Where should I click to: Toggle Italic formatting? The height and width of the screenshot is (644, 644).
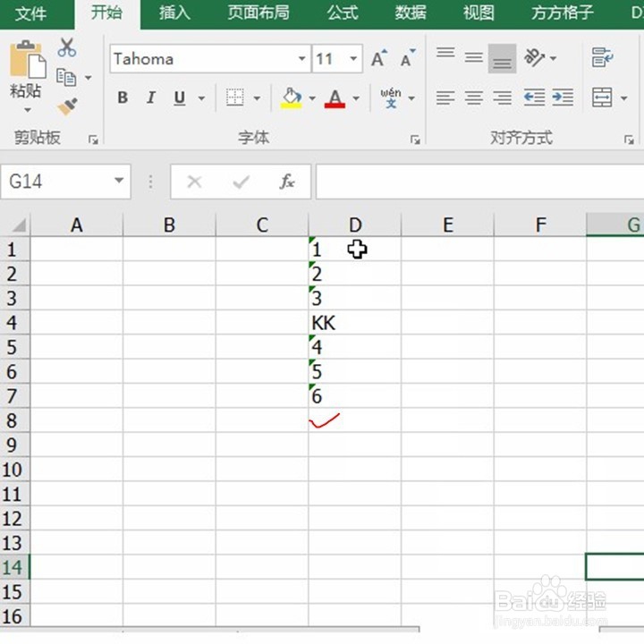coord(151,97)
